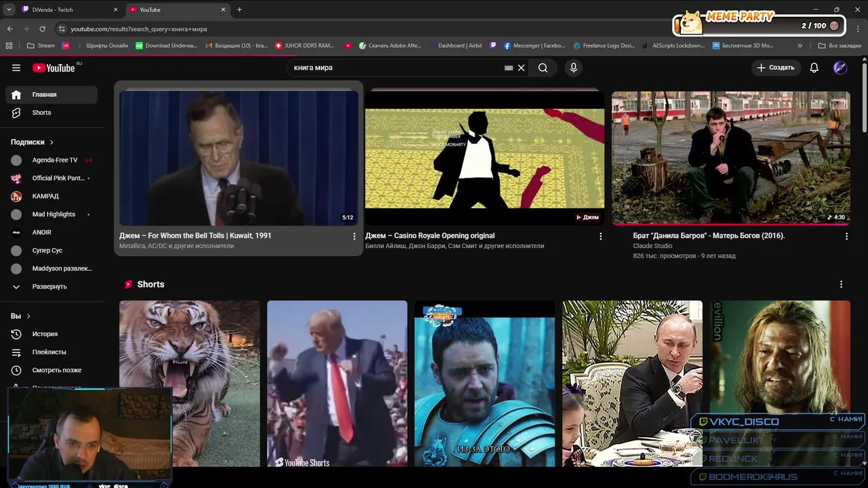The image size is (868, 488).
Task: Open Shorts in the sidebar
Action: (x=52, y=113)
